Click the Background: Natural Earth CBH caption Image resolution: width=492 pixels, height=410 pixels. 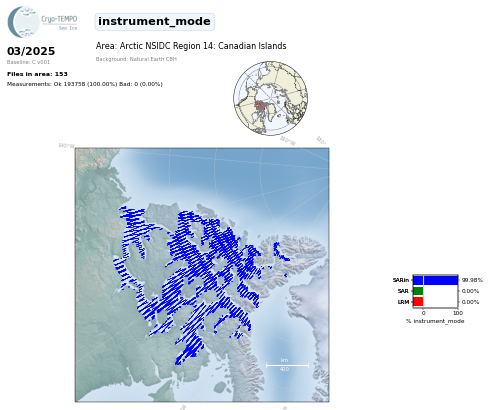136,59
